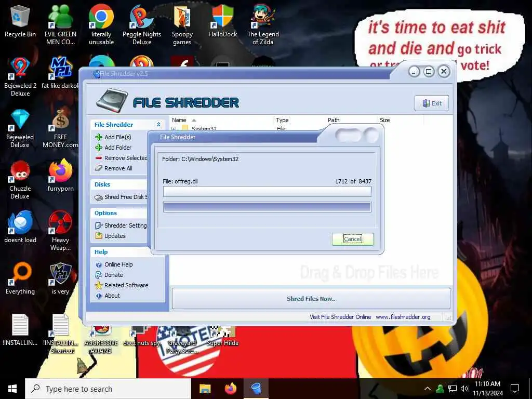Click Remove All in sidebar

point(113,168)
